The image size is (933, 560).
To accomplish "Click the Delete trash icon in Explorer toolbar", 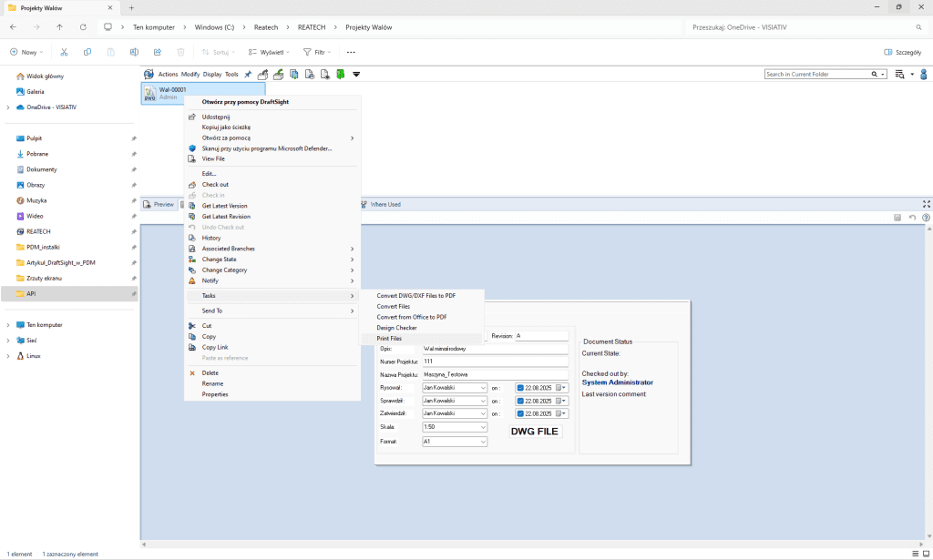I will (x=181, y=52).
